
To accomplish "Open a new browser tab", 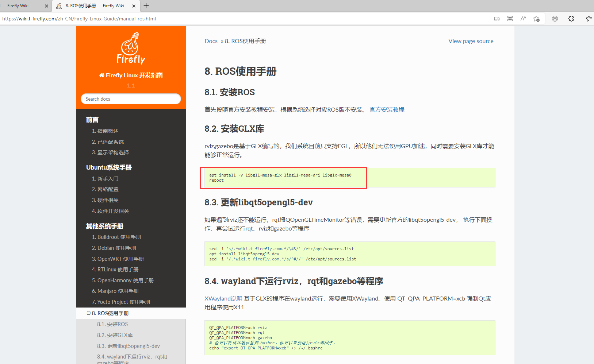I will pos(146,6).
